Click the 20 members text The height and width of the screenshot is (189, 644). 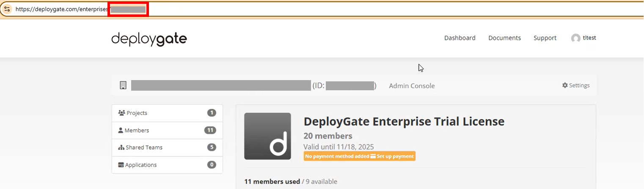[x=328, y=136]
